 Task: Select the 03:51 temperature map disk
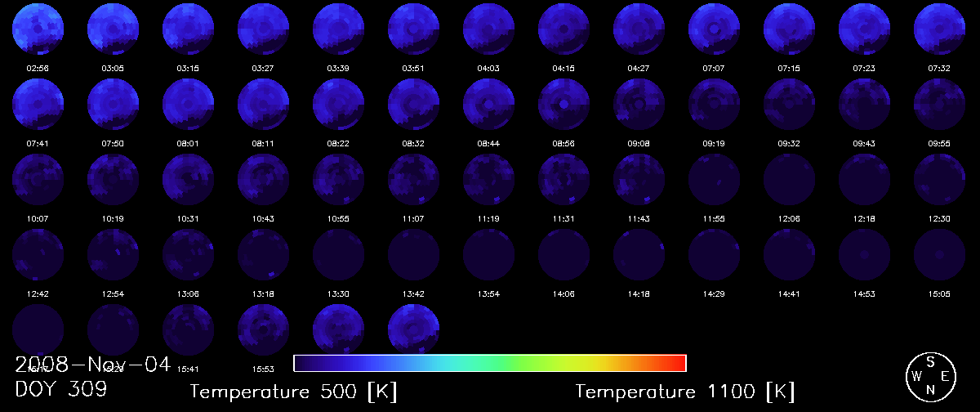click(x=413, y=29)
